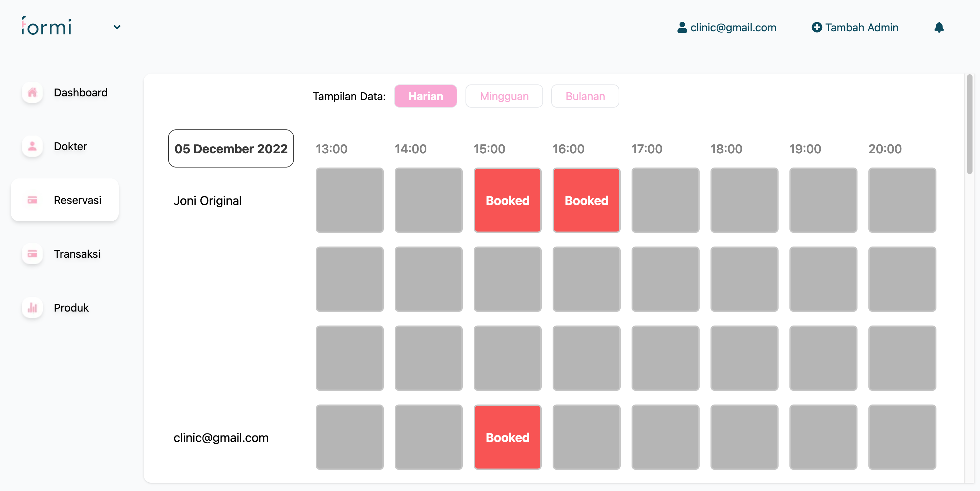The height and width of the screenshot is (491, 980).
Task: Open the 05 December 2022 date picker
Action: tap(231, 148)
